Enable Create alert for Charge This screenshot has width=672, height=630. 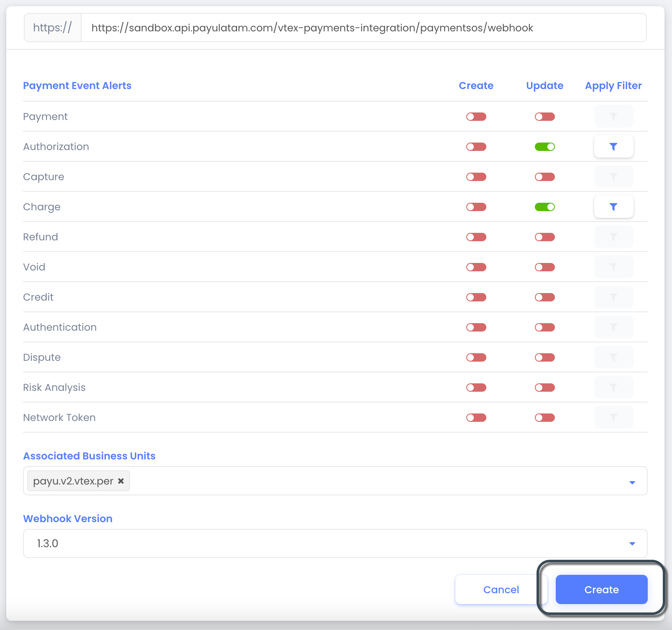pyautogui.click(x=476, y=207)
